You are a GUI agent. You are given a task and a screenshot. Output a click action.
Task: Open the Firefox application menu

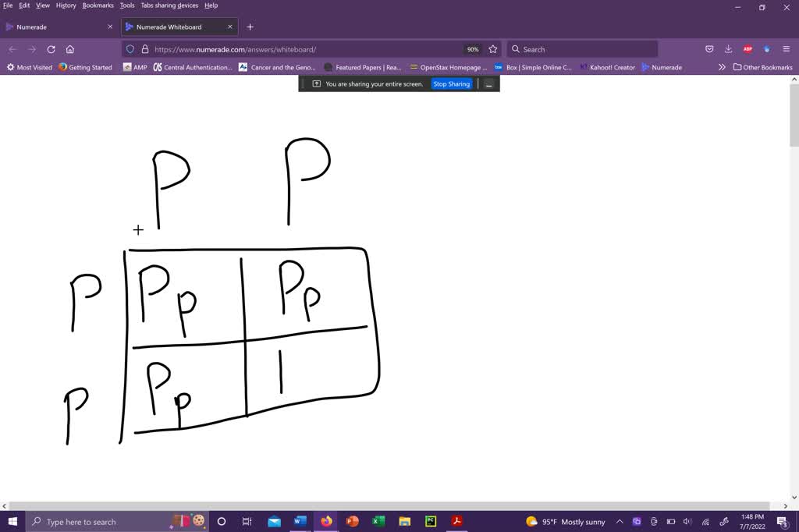point(786,49)
